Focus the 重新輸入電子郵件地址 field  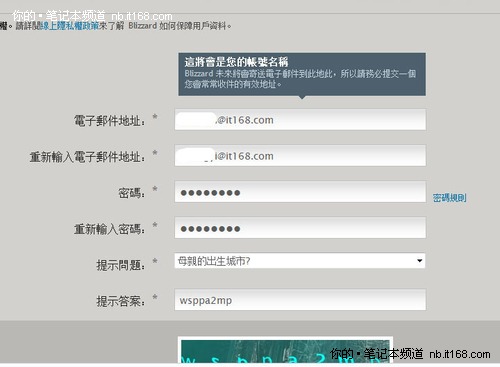pyautogui.click(x=300, y=155)
